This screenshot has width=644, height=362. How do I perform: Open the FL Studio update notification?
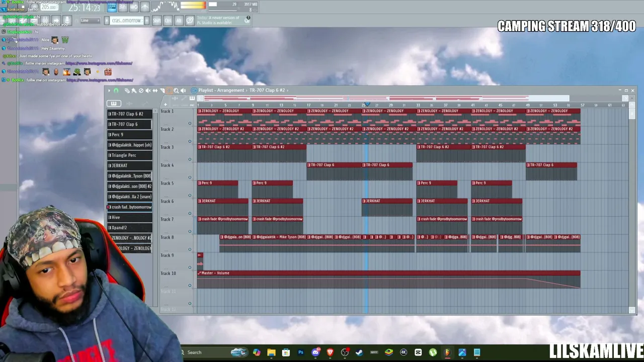223,20
